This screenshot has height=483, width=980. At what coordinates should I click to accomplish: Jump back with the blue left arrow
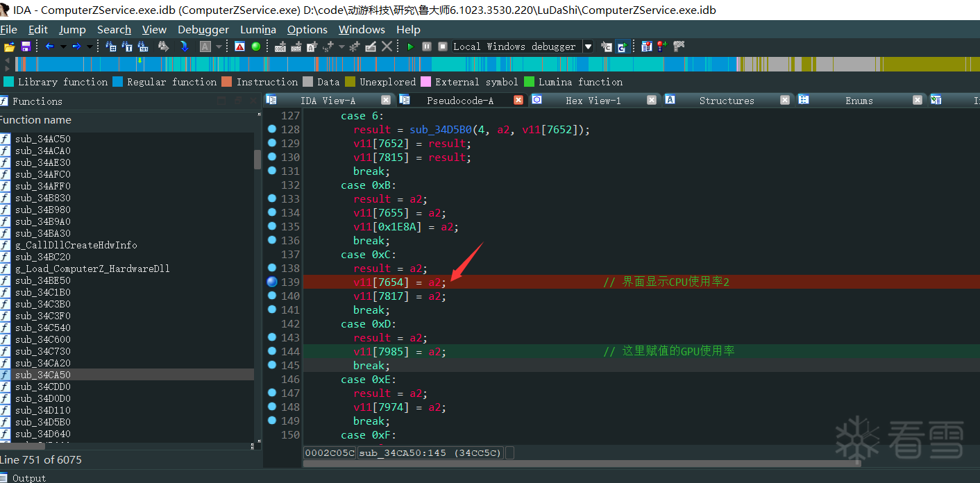click(50, 46)
